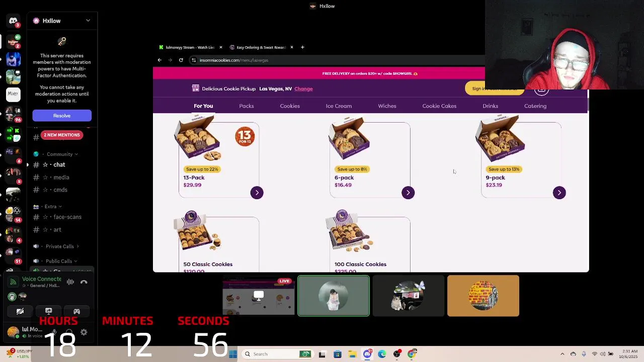Screen dimensions: 644x362
Task: Show hidden system tray icons chevron
Action: pyautogui.click(x=562, y=354)
